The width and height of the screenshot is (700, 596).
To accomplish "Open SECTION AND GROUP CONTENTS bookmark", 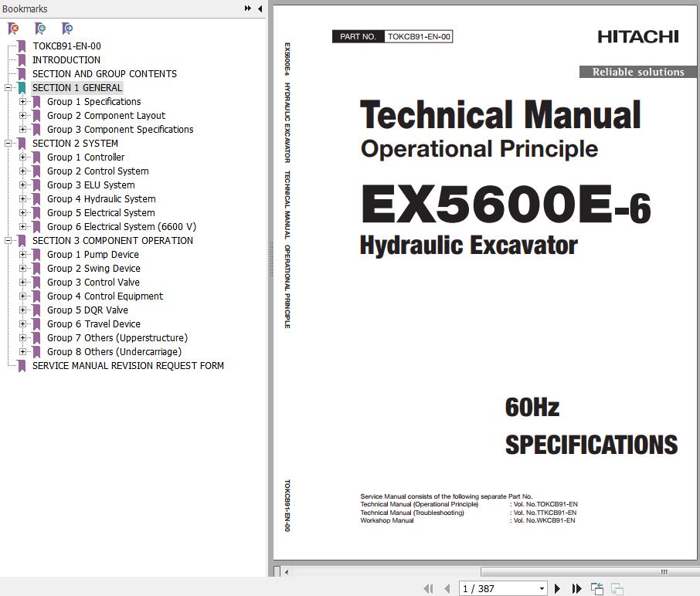I will click(104, 73).
